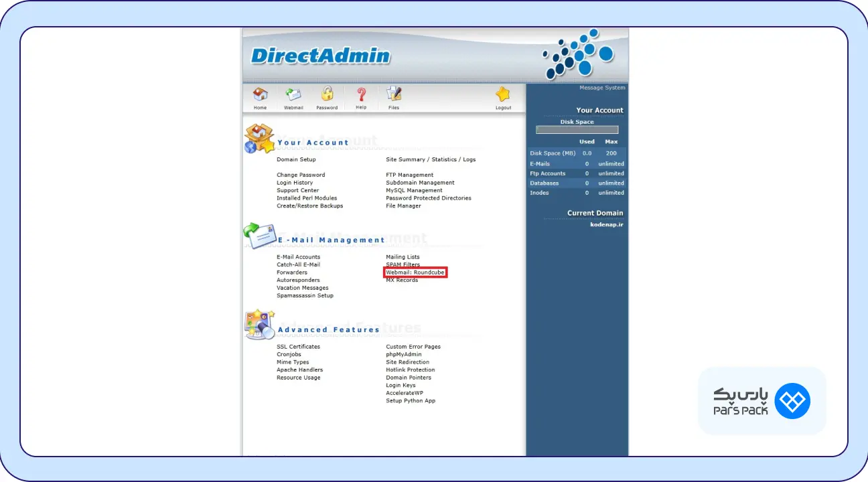
Task: Click the Current Domain sidebar heading
Action: 595,213
